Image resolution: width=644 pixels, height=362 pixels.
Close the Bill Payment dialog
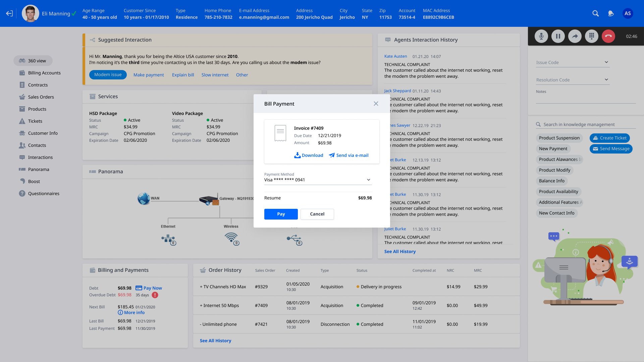click(376, 104)
